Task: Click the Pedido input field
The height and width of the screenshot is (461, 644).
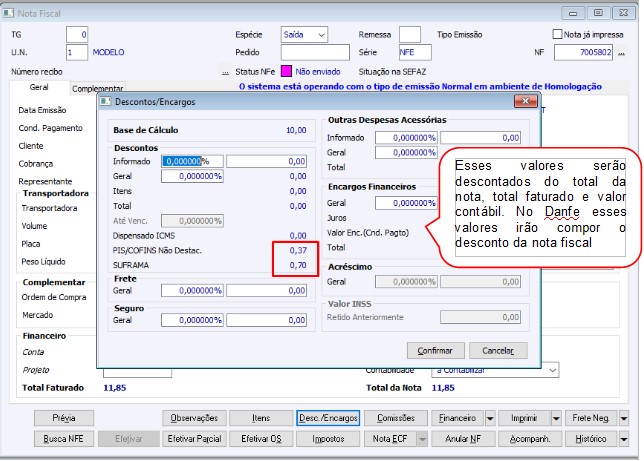Action: (315, 53)
